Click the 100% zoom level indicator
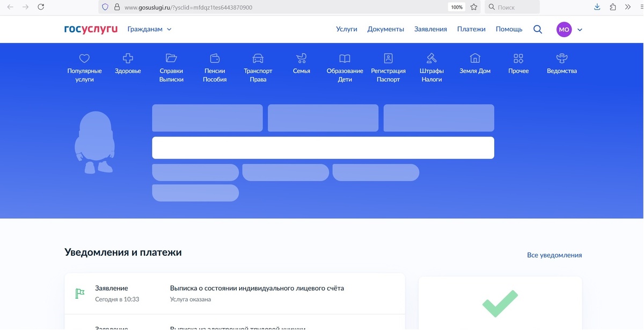The width and height of the screenshot is (644, 330). click(457, 8)
